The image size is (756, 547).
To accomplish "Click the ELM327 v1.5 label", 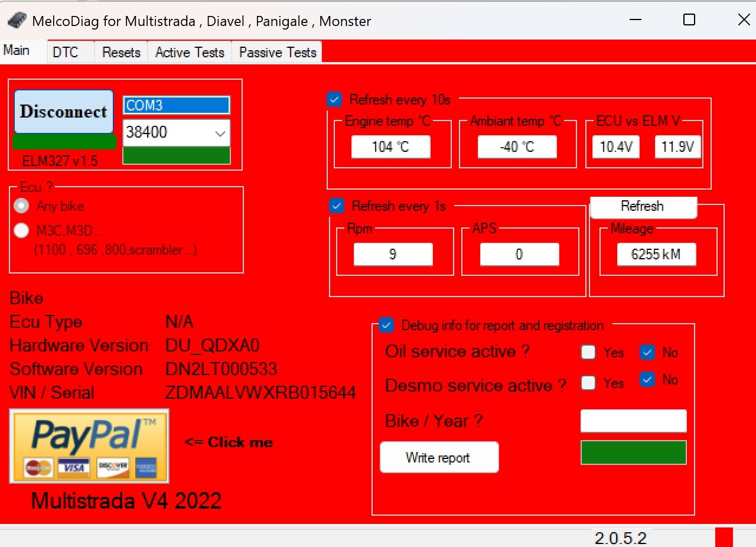I will [60, 161].
